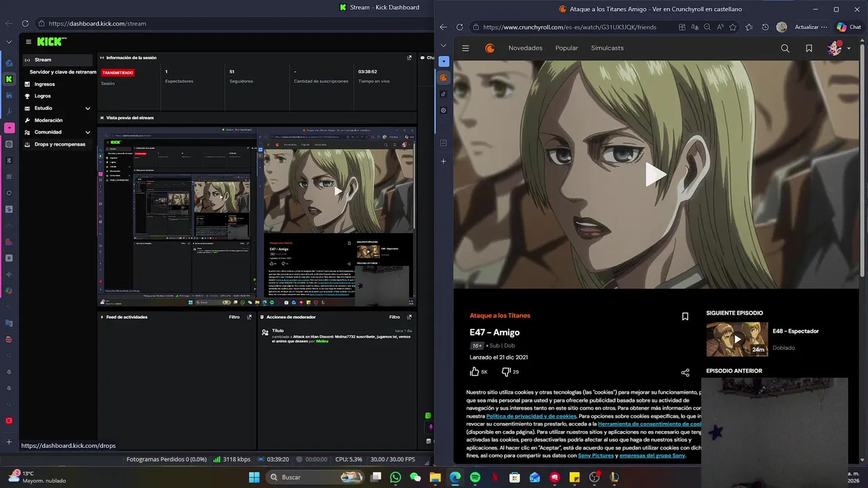The width and height of the screenshot is (868, 488).
Task: Add a shortcut with the left sidebar plus button
Action: [x=9, y=442]
